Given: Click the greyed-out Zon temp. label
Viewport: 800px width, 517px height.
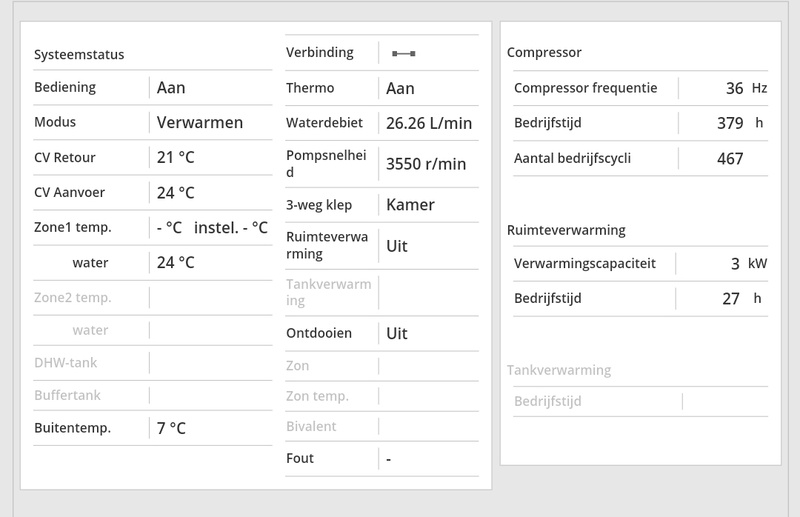Looking at the screenshot, I should click(x=317, y=396).
